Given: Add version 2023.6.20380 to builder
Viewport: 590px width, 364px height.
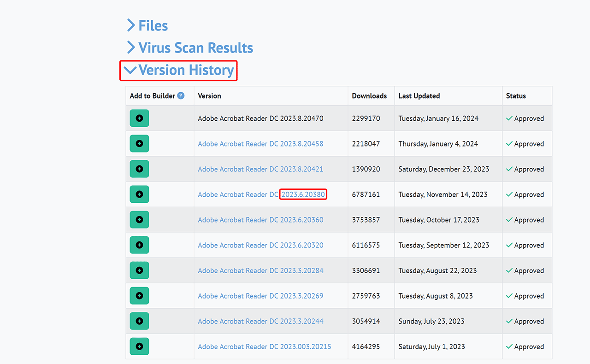Looking at the screenshot, I should click(x=139, y=194).
